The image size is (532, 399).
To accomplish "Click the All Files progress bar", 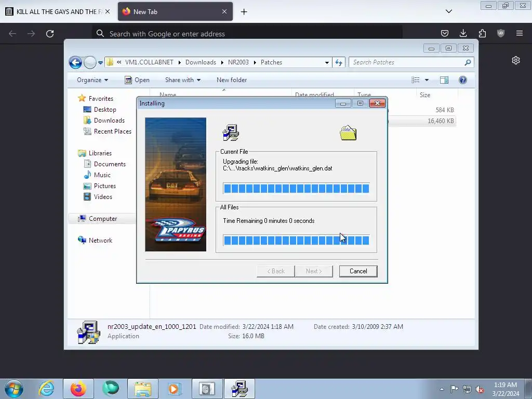I will click(296, 240).
